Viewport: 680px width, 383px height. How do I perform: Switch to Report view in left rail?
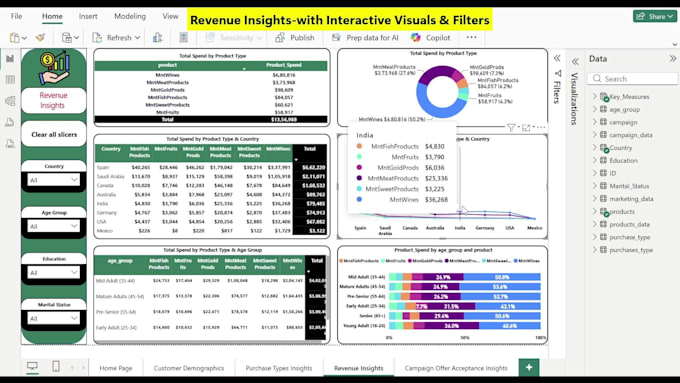click(x=10, y=58)
